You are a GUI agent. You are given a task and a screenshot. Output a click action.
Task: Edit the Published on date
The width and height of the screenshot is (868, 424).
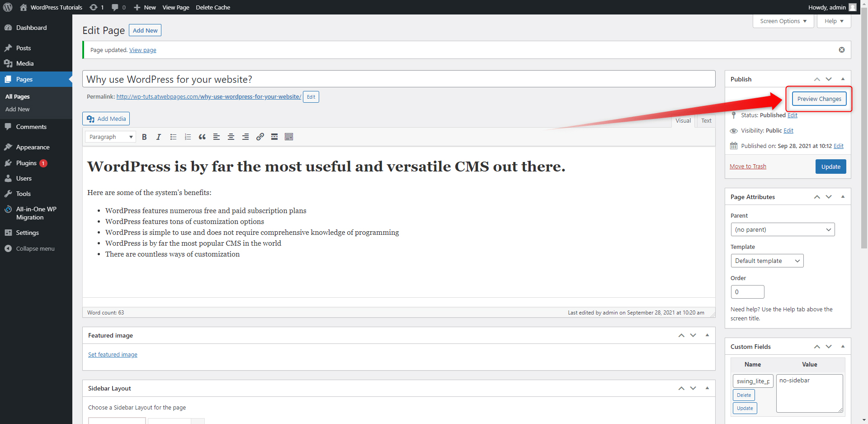[839, 146]
